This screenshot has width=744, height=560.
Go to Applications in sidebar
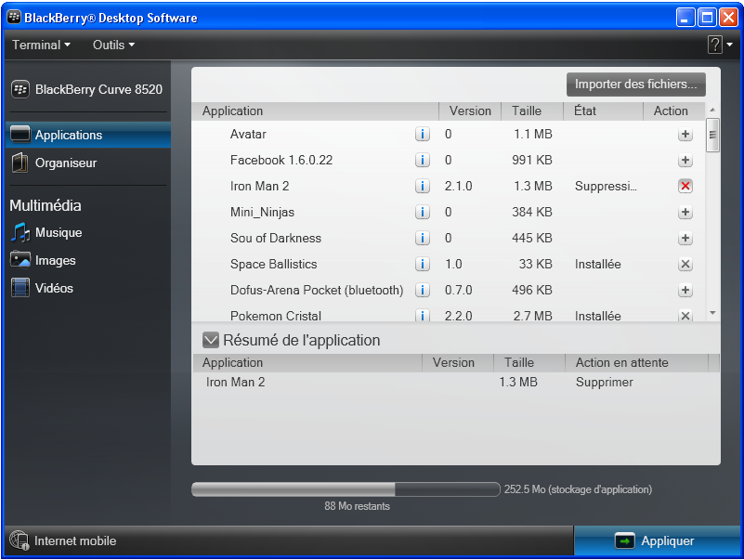tap(88, 135)
